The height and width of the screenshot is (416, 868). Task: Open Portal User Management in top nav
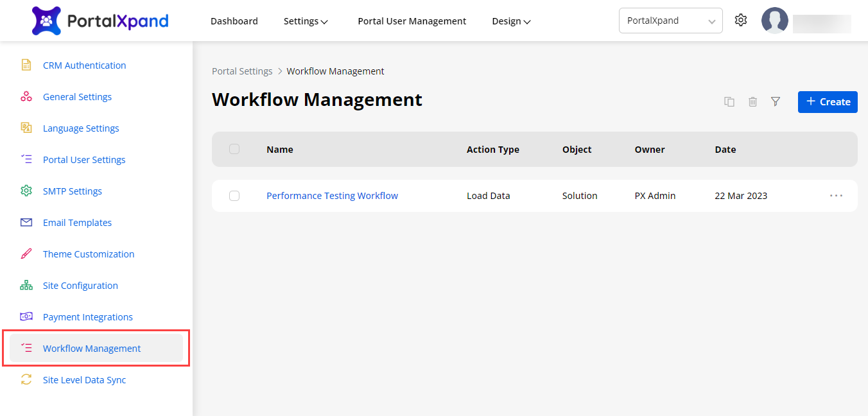[x=412, y=21]
